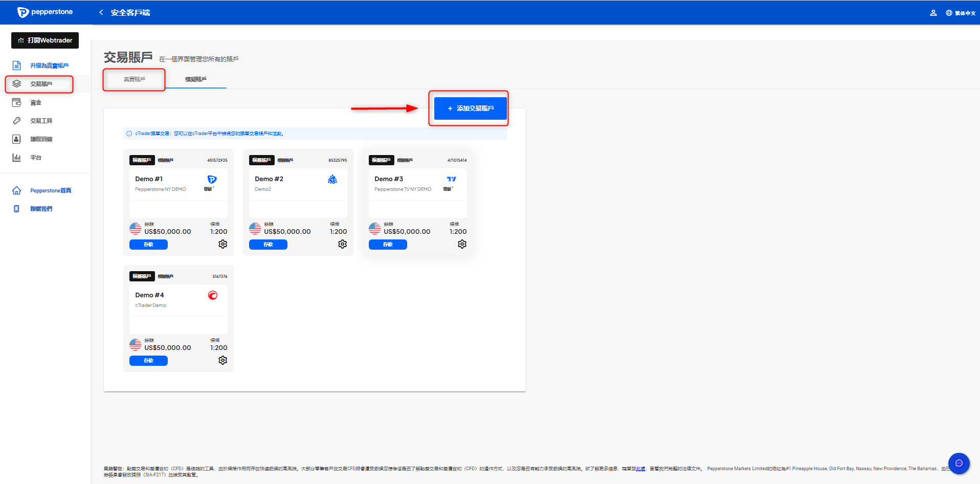The image size is (980, 484).
Task: Click the cTrader logo on Demo #4
Action: point(213,295)
